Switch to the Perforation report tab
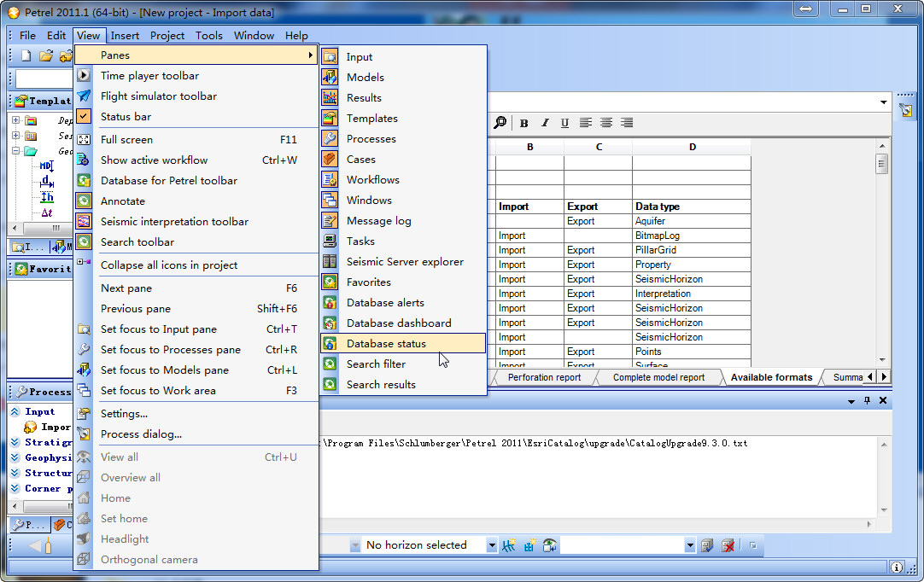924x582 pixels. pos(544,377)
